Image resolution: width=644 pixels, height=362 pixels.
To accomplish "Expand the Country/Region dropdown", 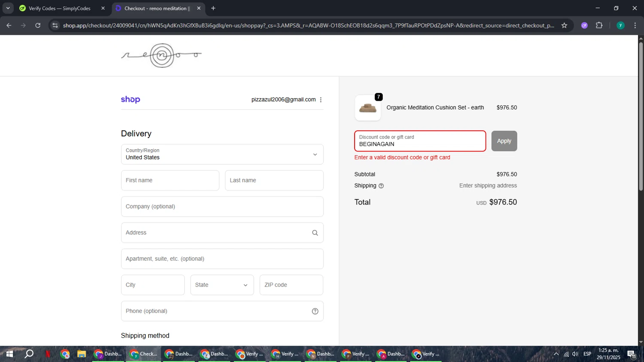I will coord(222,154).
